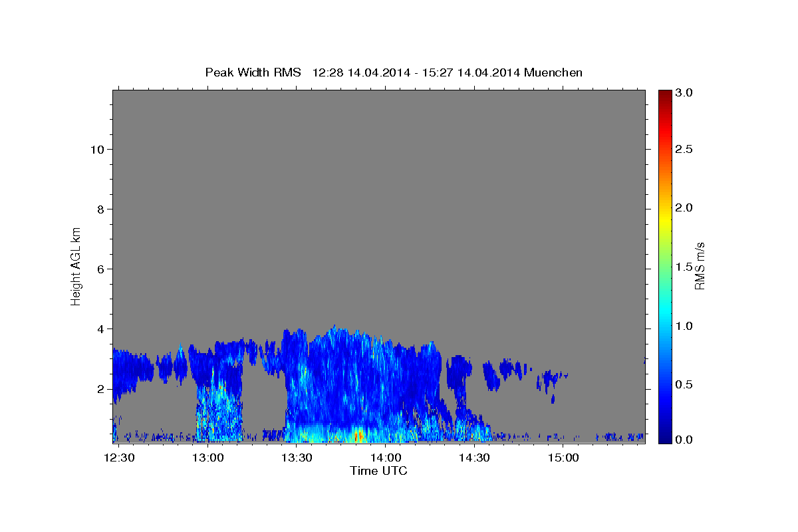The width and height of the screenshot is (798, 532).
Task: Click the colorbar value 1.5
Action: point(684,267)
